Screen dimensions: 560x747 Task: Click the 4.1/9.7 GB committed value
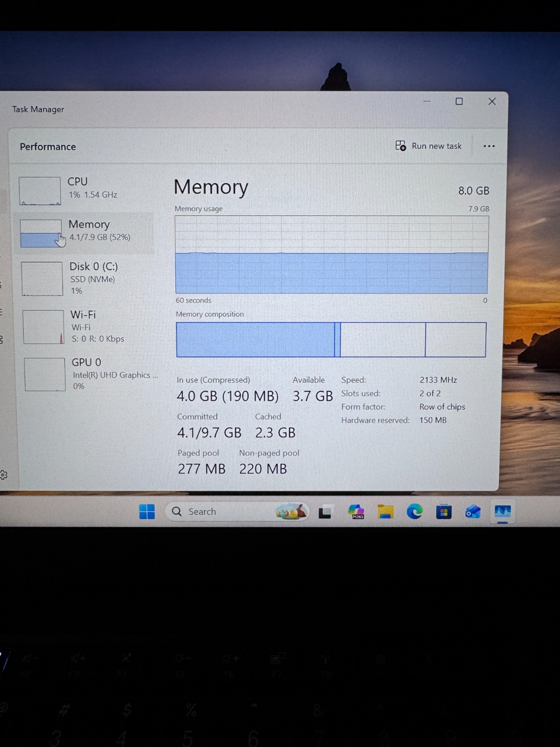tap(210, 433)
